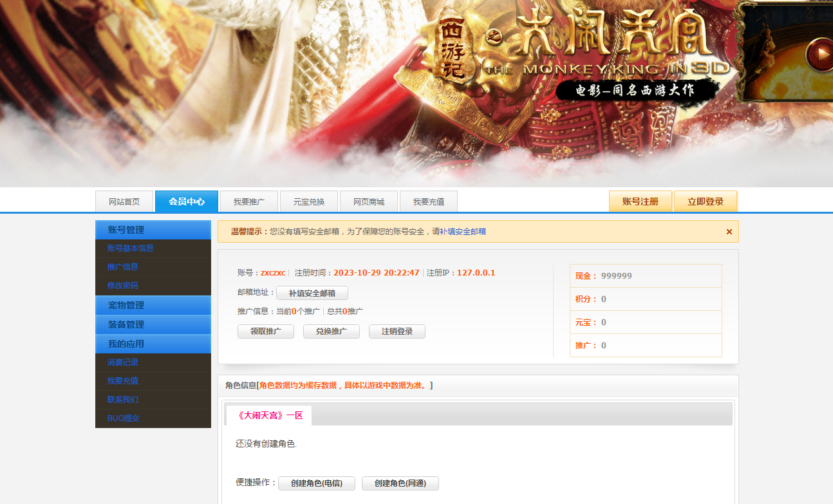Viewport: 833px width, 504px height.
Task: Go to the 我要推广 tab
Action: tap(249, 201)
